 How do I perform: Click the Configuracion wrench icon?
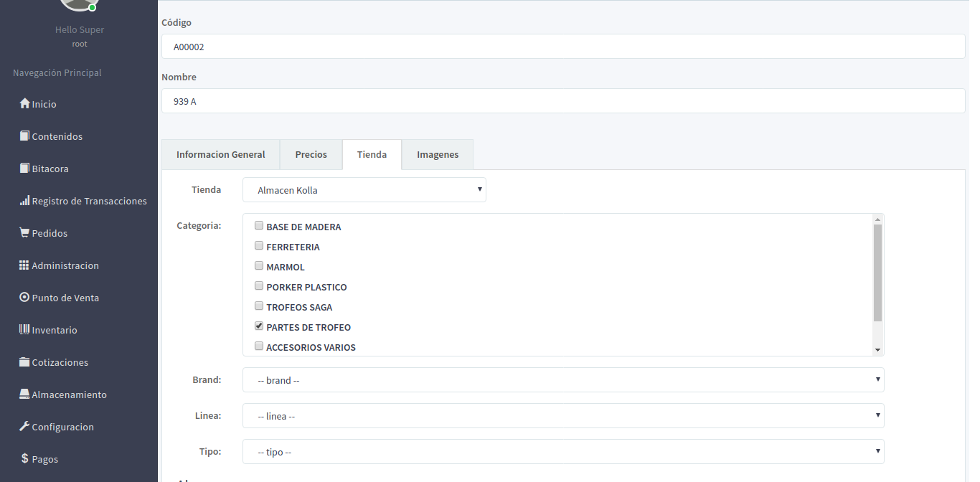tap(24, 427)
